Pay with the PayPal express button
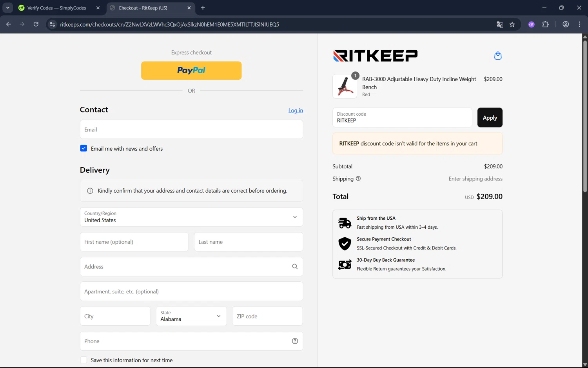 (191, 71)
